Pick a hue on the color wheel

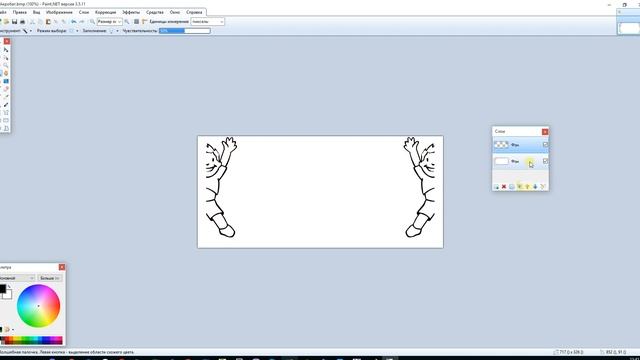(38, 306)
